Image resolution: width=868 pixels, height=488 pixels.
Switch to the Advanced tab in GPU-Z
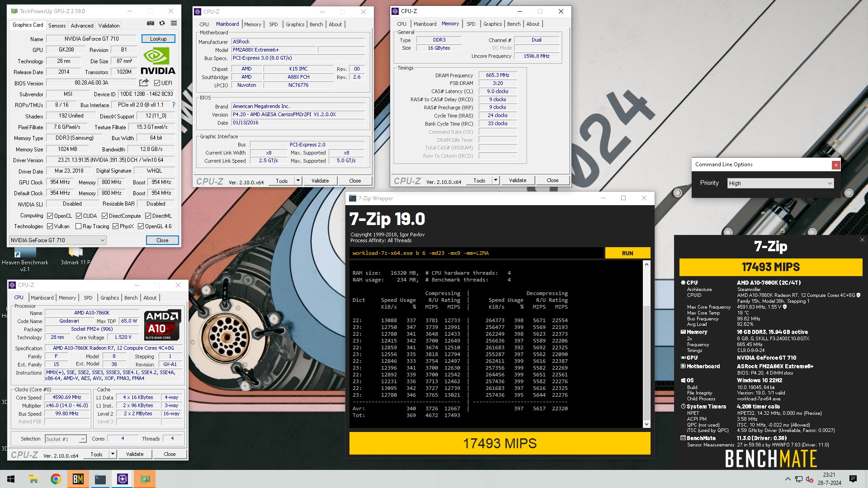[82, 26]
